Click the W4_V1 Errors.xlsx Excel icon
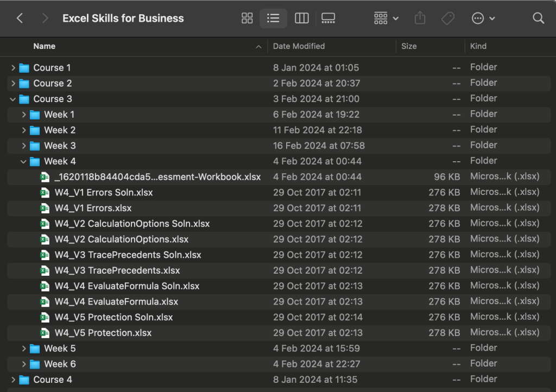This screenshot has width=556, height=392. pyautogui.click(x=45, y=208)
